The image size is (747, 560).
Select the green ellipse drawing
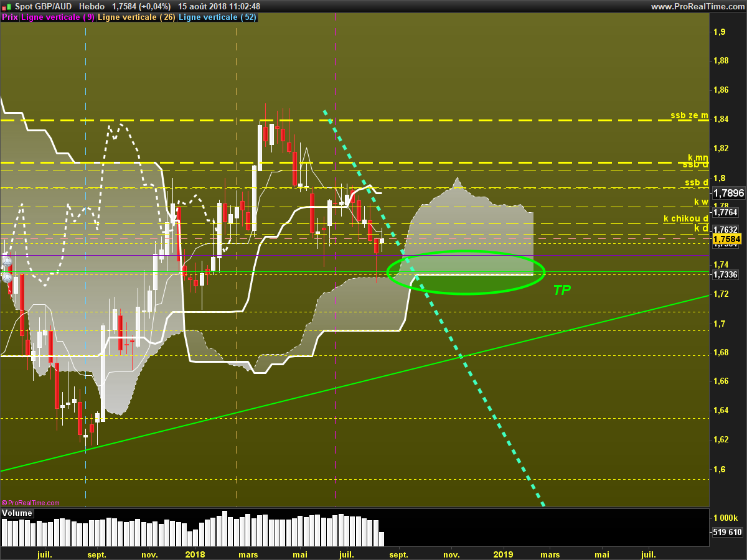[x=466, y=273]
